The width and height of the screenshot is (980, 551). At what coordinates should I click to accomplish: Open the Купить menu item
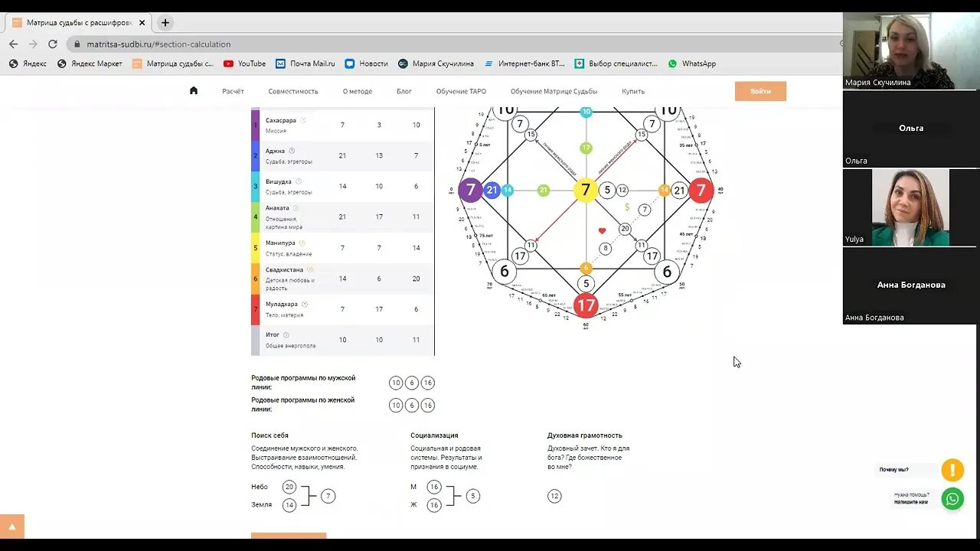(x=633, y=91)
